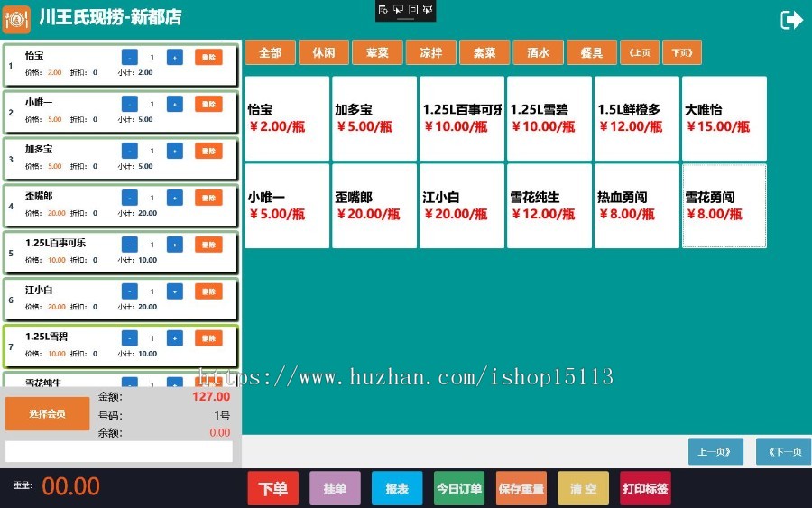This screenshot has width=812, height=508.
Task: Add 1.25L雪碧 product tile
Action: point(549,118)
